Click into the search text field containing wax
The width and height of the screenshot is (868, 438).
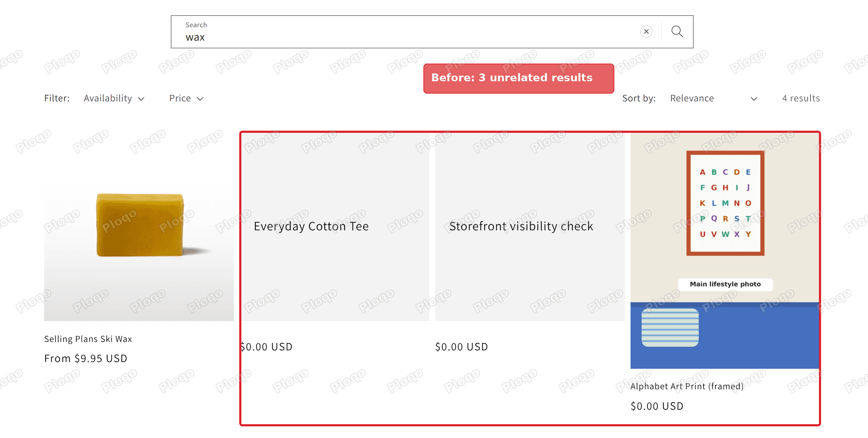[x=406, y=32]
